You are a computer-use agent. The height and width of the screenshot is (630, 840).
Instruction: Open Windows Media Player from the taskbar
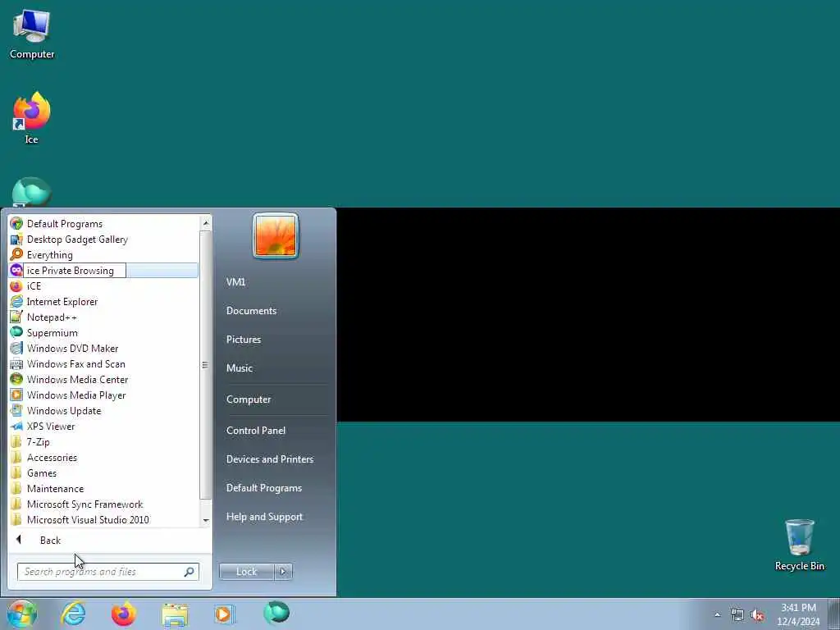coord(225,614)
